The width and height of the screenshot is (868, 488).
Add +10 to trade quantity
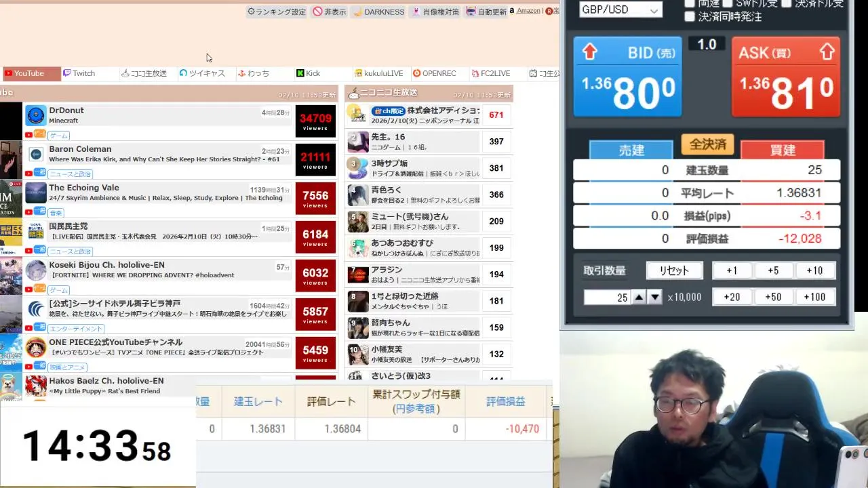(x=814, y=270)
